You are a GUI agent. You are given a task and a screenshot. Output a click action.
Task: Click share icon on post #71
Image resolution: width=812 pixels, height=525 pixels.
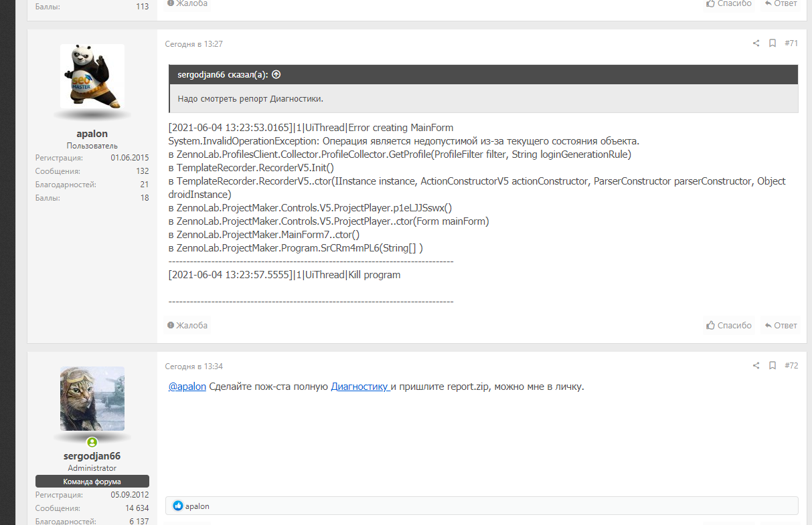click(756, 43)
